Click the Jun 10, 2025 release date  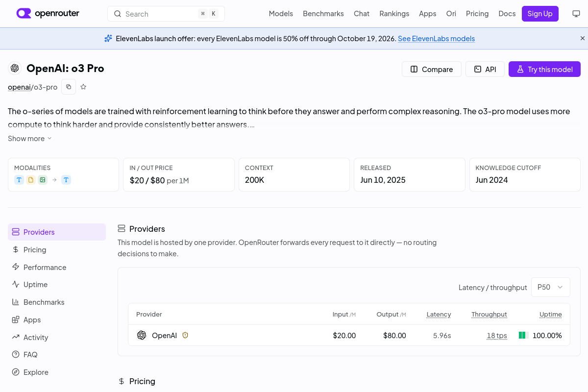coord(383,180)
